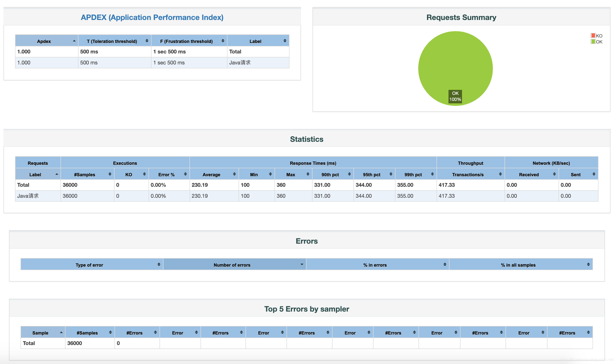Click sort icon on Type of error column
This screenshot has height=364, width=616.
pos(159,264)
